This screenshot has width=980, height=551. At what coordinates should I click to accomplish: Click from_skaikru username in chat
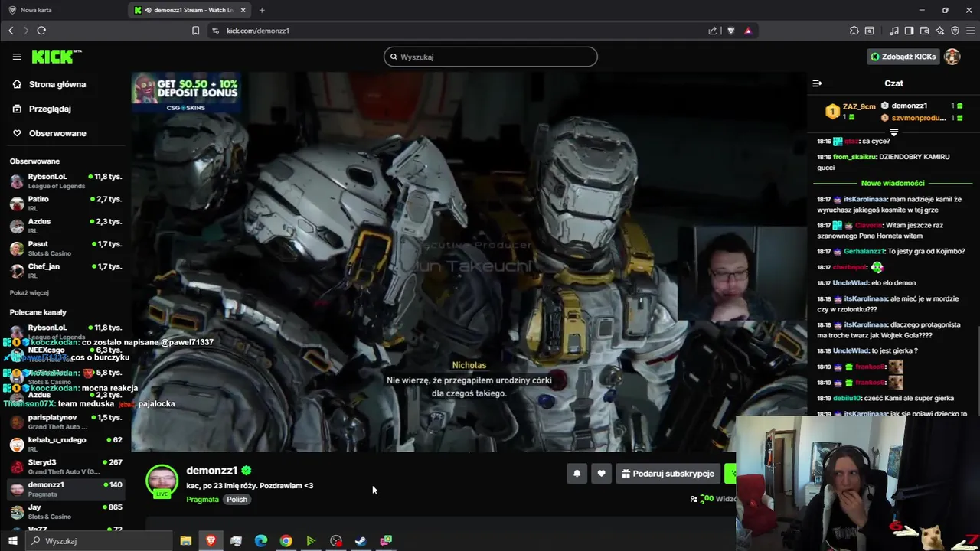point(854,157)
